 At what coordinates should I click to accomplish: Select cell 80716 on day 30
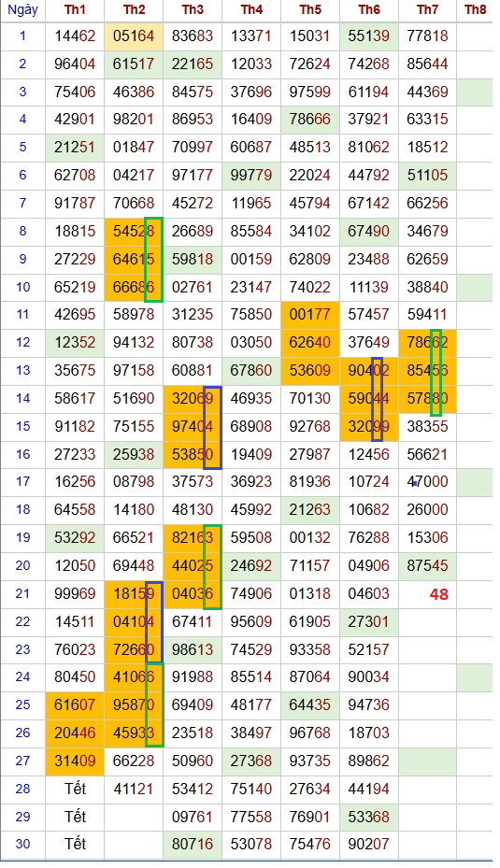[x=193, y=845]
